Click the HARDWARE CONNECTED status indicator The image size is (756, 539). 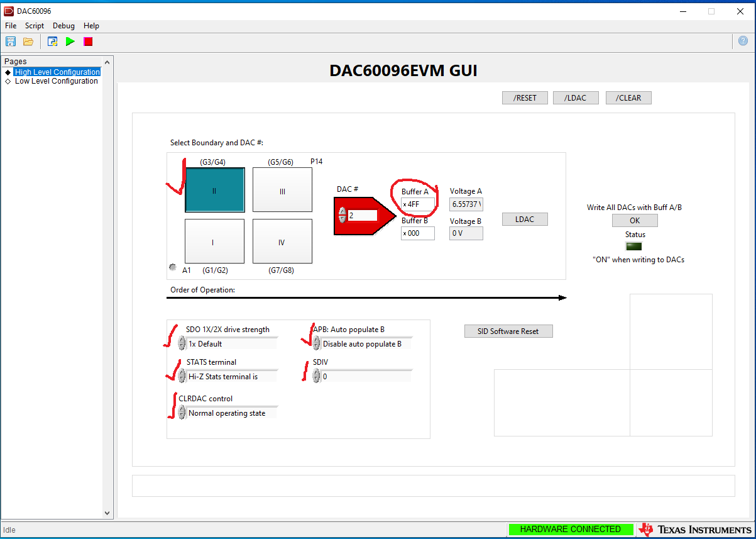(x=571, y=530)
